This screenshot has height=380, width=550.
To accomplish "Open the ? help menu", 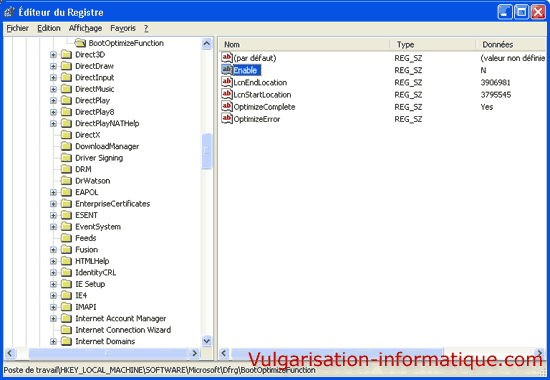I will pos(146,28).
